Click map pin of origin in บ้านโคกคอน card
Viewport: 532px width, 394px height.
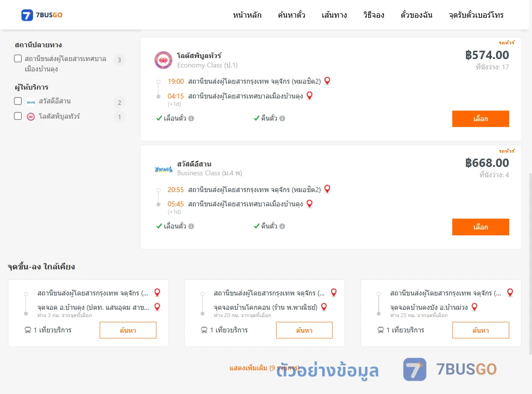click(334, 293)
